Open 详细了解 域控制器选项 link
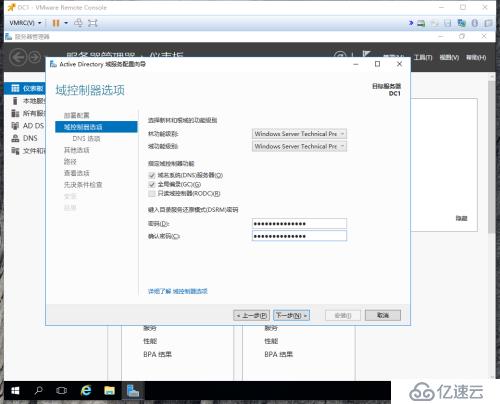This screenshot has height=404, width=500. click(178, 291)
